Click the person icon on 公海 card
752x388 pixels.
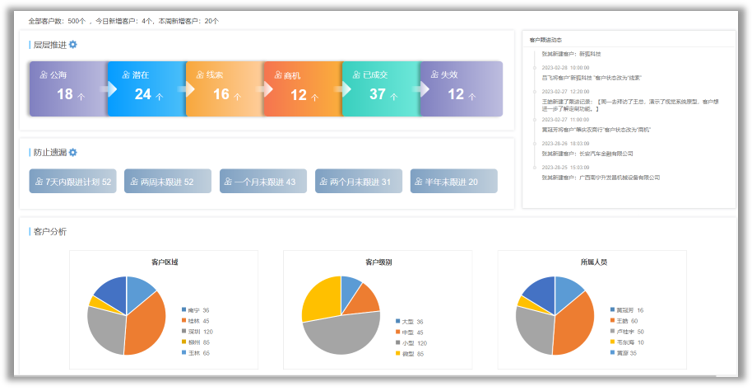point(44,75)
